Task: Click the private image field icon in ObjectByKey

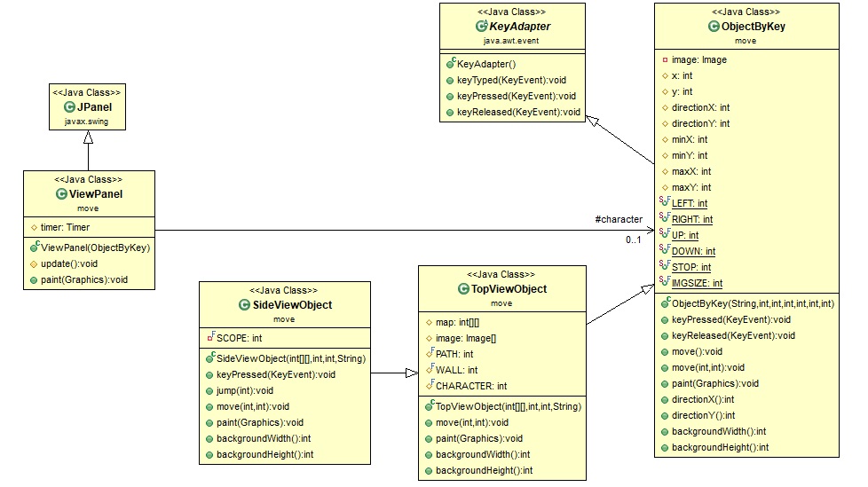Action: (665, 60)
